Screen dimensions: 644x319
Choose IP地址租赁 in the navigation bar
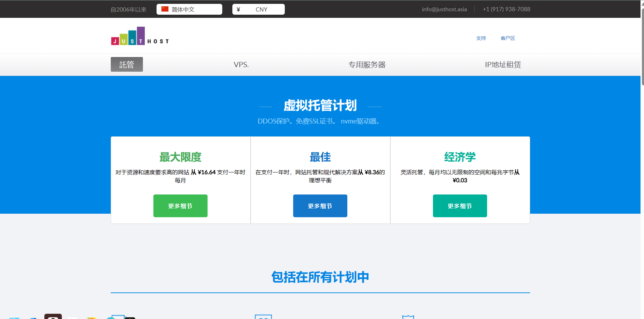(502, 65)
